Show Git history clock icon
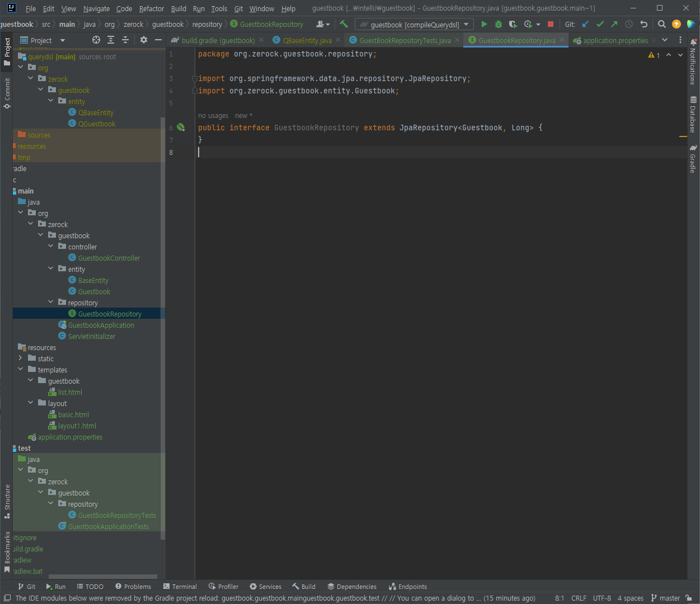The image size is (700, 604). [629, 24]
